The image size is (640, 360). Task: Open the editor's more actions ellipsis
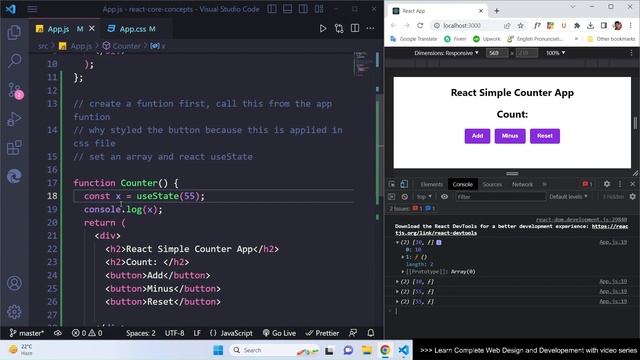pyautogui.click(x=370, y=29)
